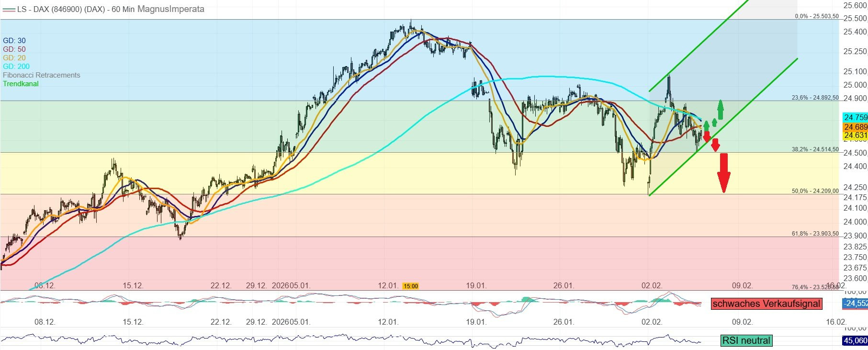Click the GD: 20 golden legend entry
This screenshot has height=350, width=868.
point(14,58)
